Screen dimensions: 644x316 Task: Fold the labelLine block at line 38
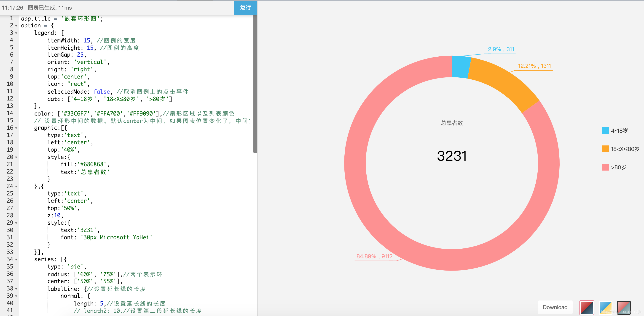[x=16, y=289]
